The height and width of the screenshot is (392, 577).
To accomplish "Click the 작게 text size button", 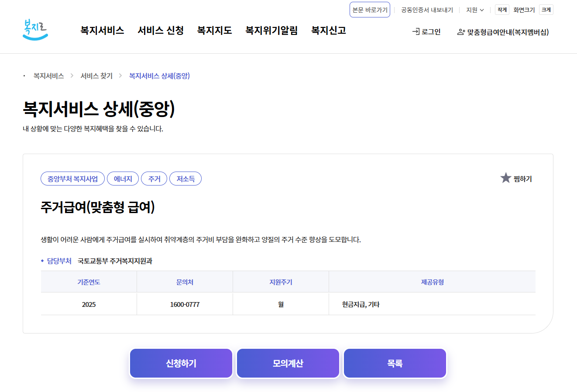I will tap(501, 9).
